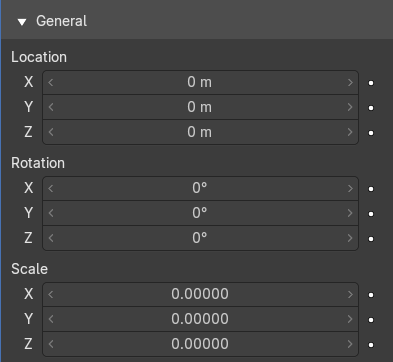Image resolution: width=393 pixels, height=362 pixels.
Task: Decrease Location Z with left arrow
Action: (51, 132)
